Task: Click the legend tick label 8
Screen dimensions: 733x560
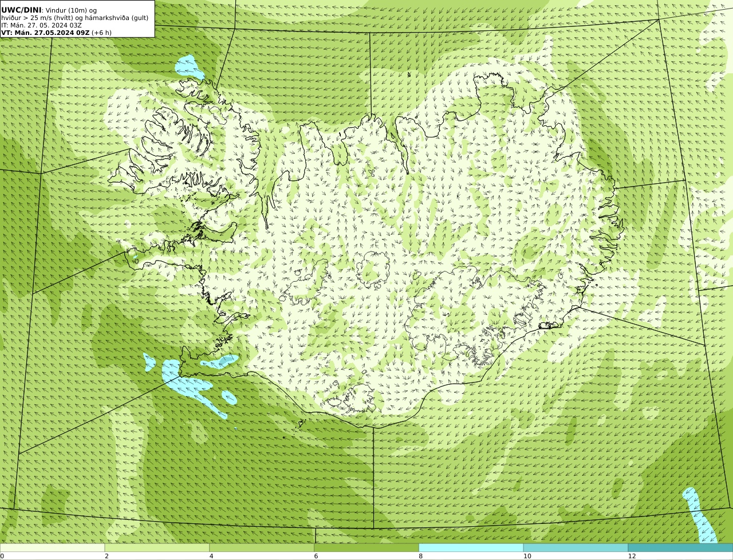Action: 420,556
